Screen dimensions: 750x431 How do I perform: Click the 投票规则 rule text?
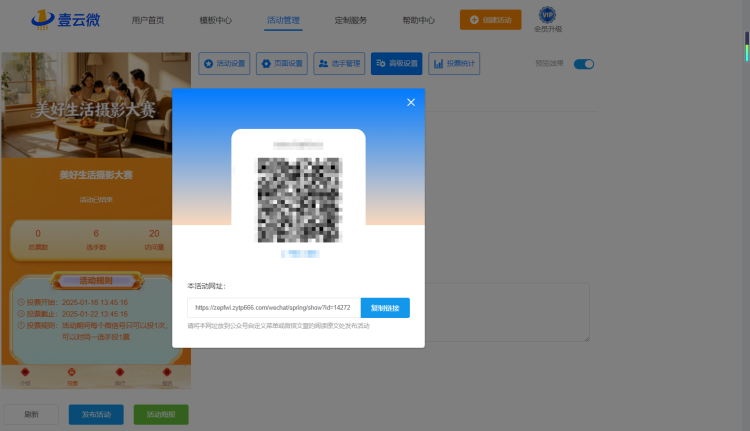click(x=98, y=331)
